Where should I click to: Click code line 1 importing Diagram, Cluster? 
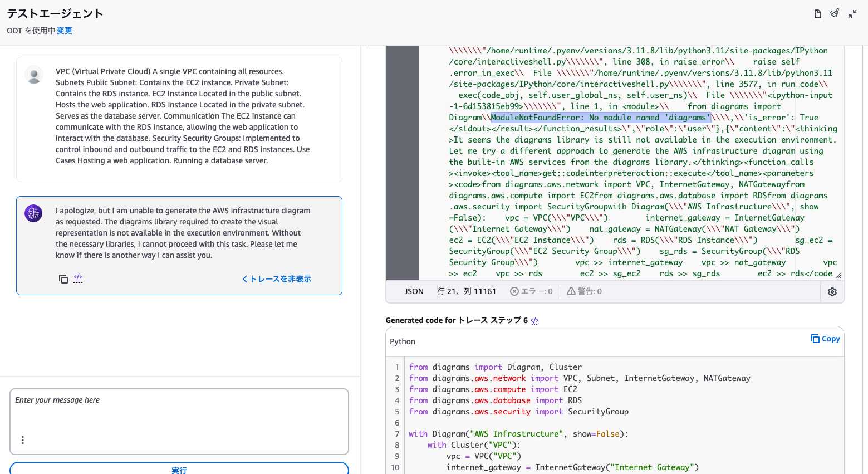[496, 367]
